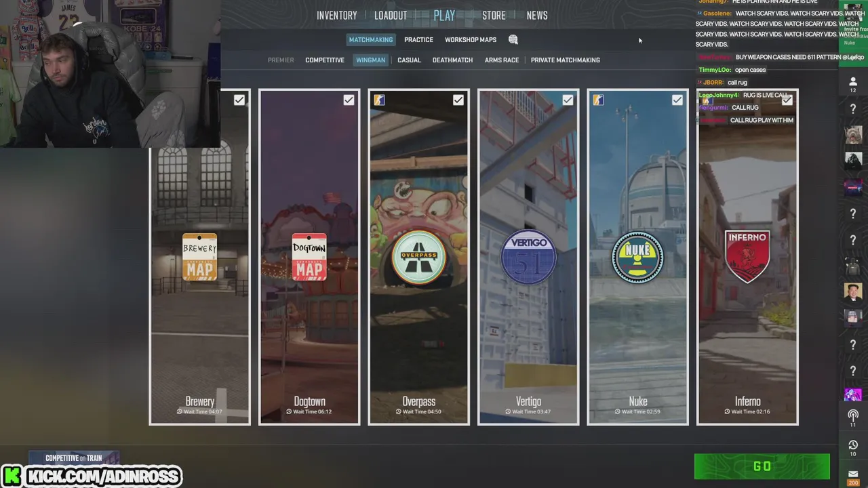Click the Overpass map name label
Viewport: 868px width, 488px height.
(419, 401)
